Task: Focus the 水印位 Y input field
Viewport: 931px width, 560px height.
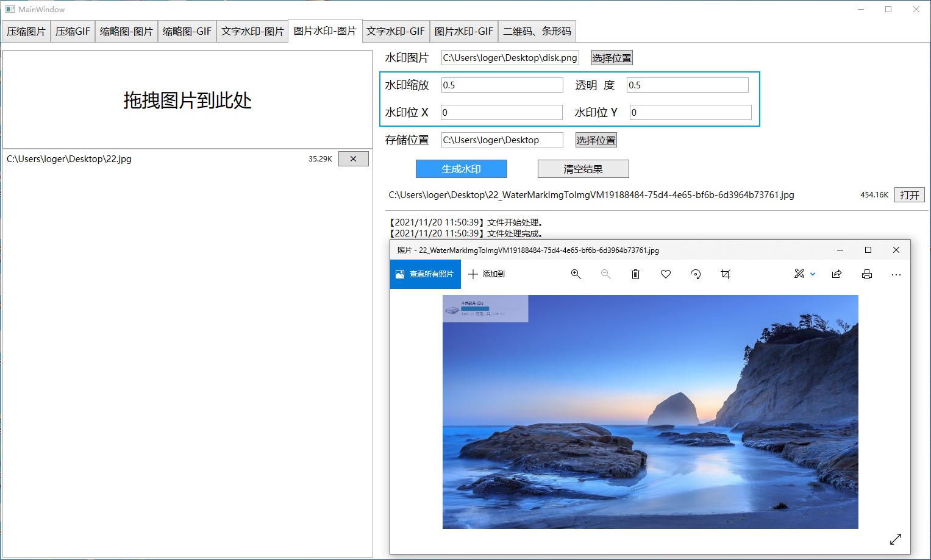Action: tap(691, 113)
